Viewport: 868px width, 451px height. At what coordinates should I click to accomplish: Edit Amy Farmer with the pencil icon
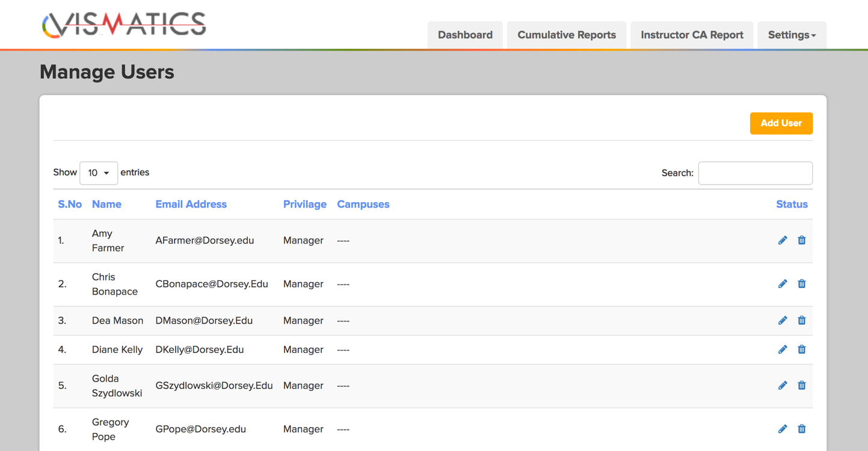(x=783, y=241)
